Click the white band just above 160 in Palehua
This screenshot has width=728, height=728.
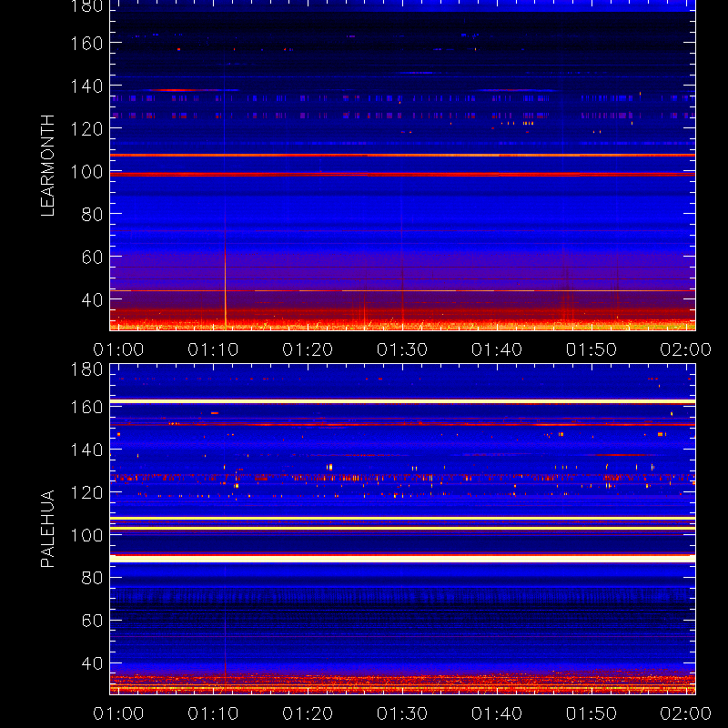click(402, 401)
